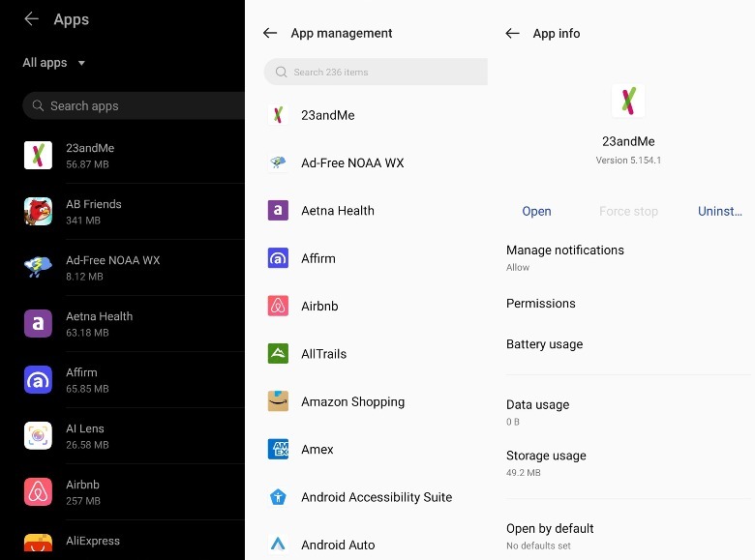The height and width of the screenshot is (560, 755).
Task: Click 23andMe logo in App info
Action: pos(628,101)
